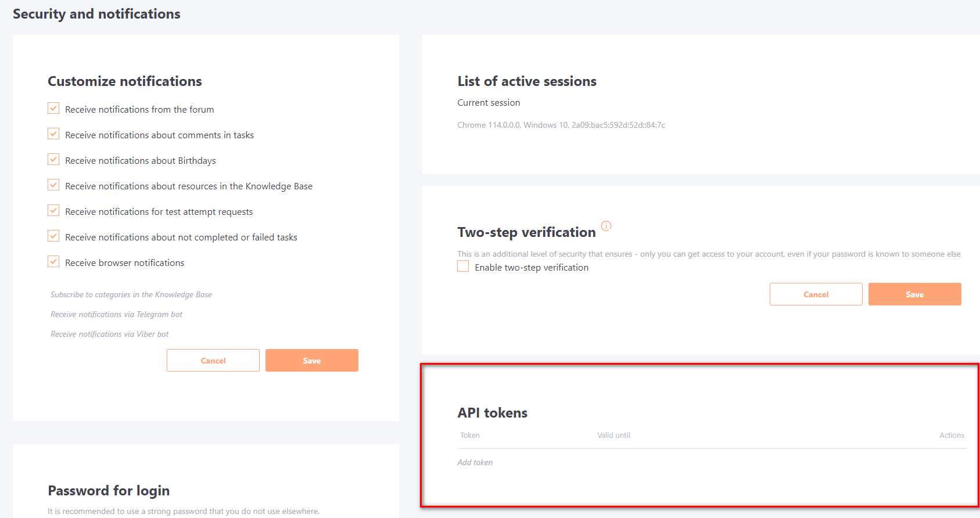Uncheck notifications for test attempt requests
The width and height of the screenshot is (980, 518).
[x=53, y=211]
